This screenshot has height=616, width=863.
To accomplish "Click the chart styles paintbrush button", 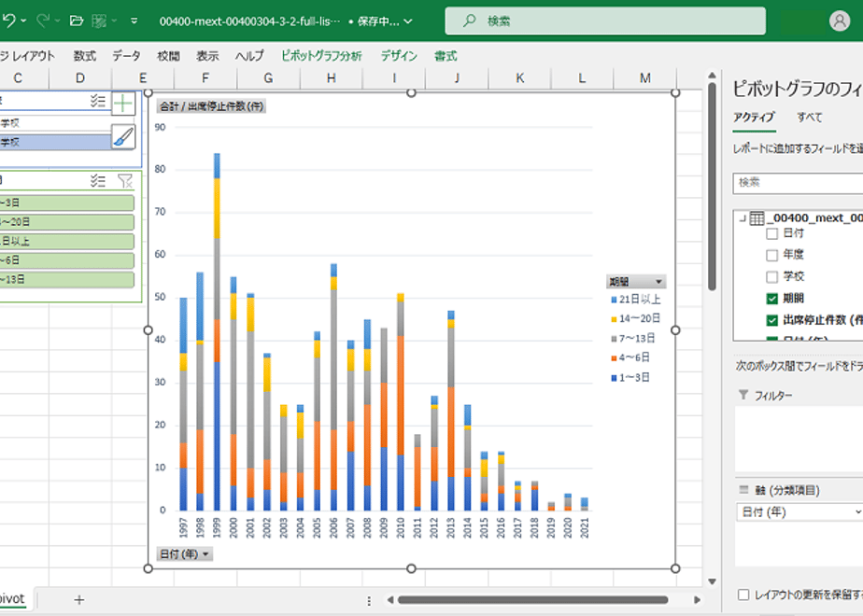I will point(123,136).
